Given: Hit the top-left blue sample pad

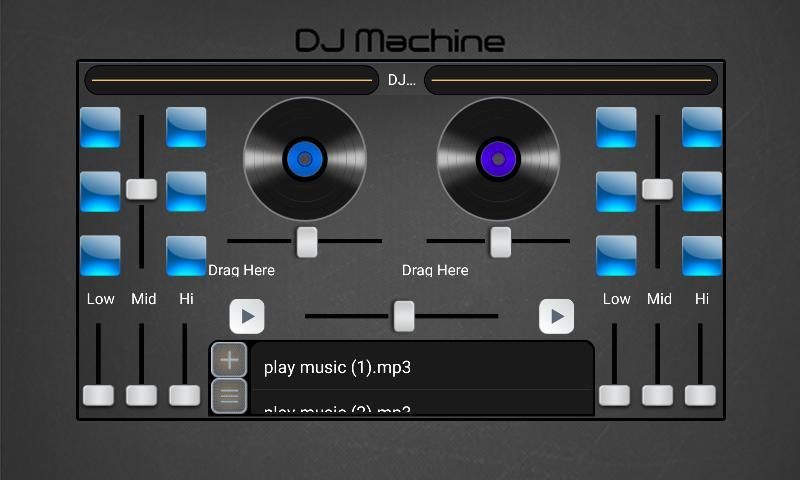Looking at the screenshot, I should pyautogui.click(x=100, y=128).
